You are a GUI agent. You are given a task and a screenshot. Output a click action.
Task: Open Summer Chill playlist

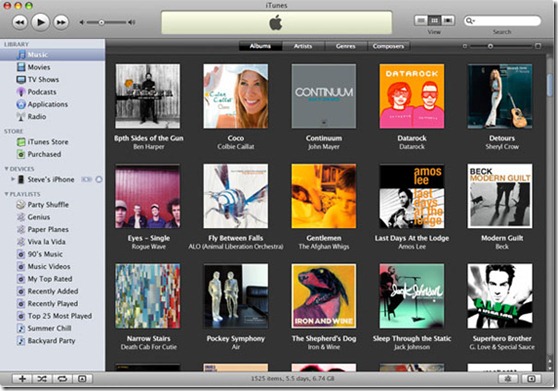(x=52, y=328)
